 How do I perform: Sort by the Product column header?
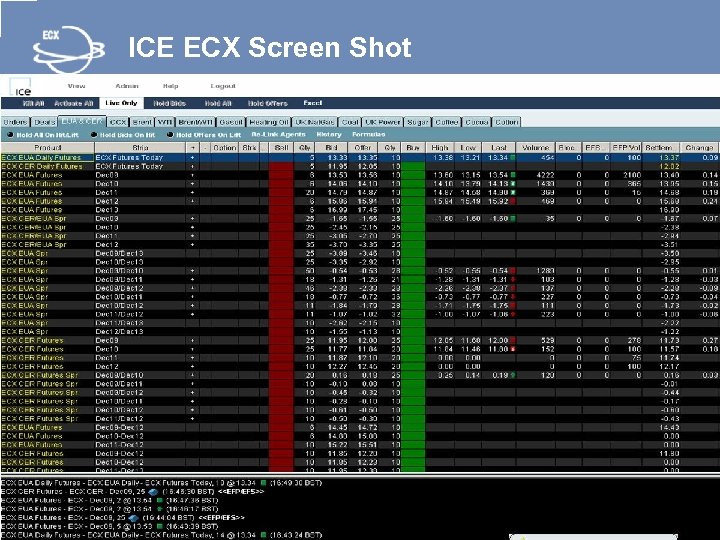(x=48, y=148)
